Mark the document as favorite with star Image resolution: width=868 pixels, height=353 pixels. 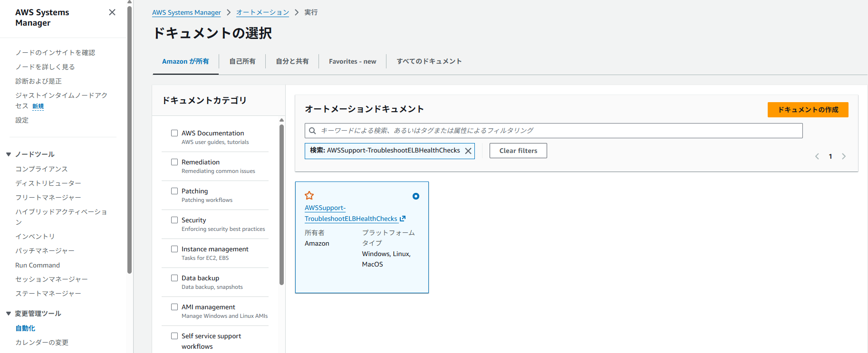(309, 195)
